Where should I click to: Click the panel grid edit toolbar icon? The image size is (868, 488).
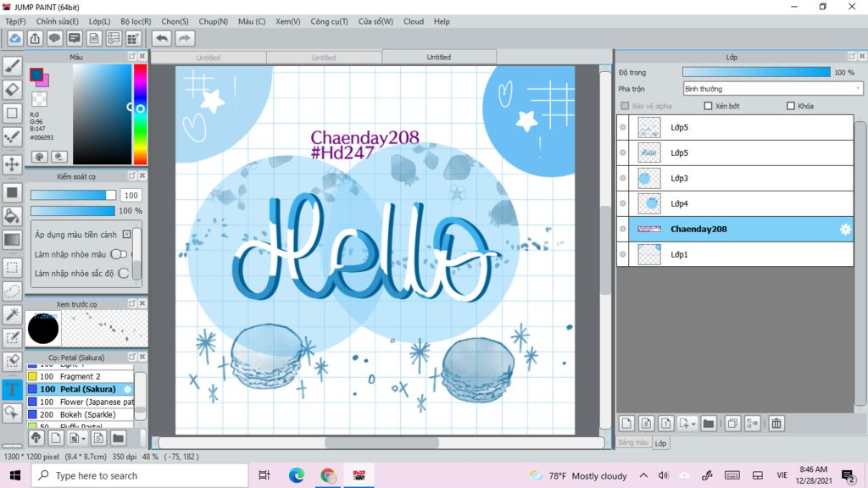pyautogui.click(x=133, y=38)
